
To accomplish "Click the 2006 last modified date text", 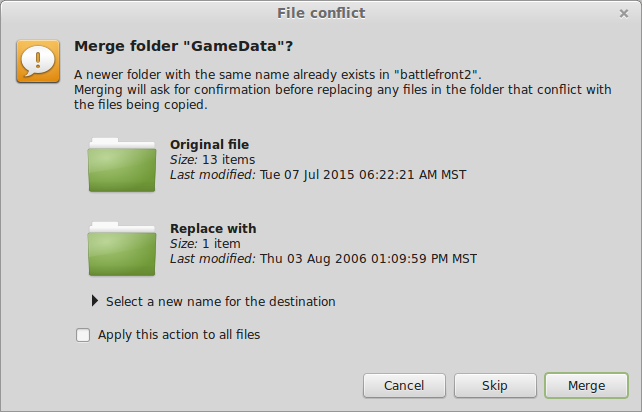I will click(x=368, y=259).
